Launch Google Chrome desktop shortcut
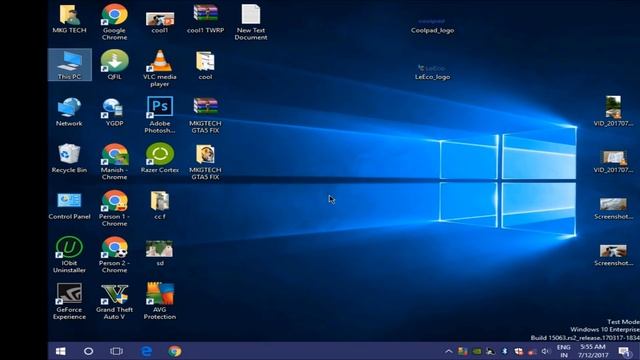The width and height of the screenshot is (640, 360). (114, 22)
